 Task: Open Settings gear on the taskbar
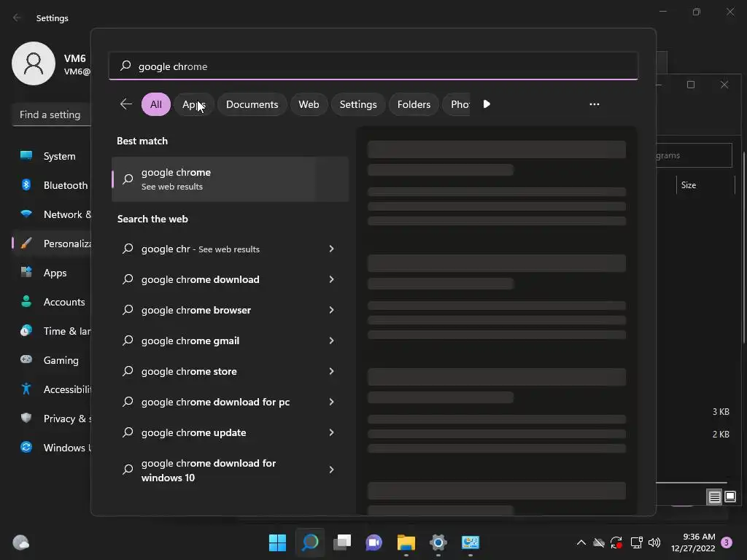click(x=438, y=542)
